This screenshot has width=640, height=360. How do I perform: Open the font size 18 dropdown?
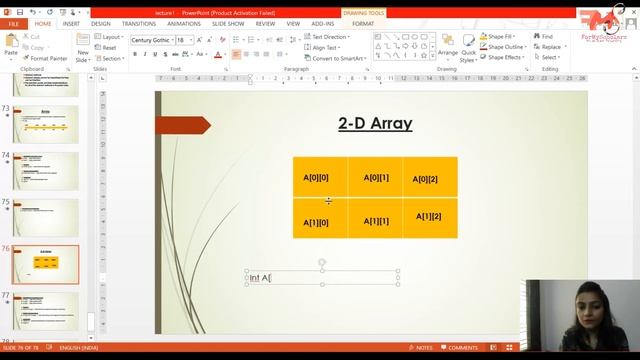pyautogui.click(x=191, y=40)
